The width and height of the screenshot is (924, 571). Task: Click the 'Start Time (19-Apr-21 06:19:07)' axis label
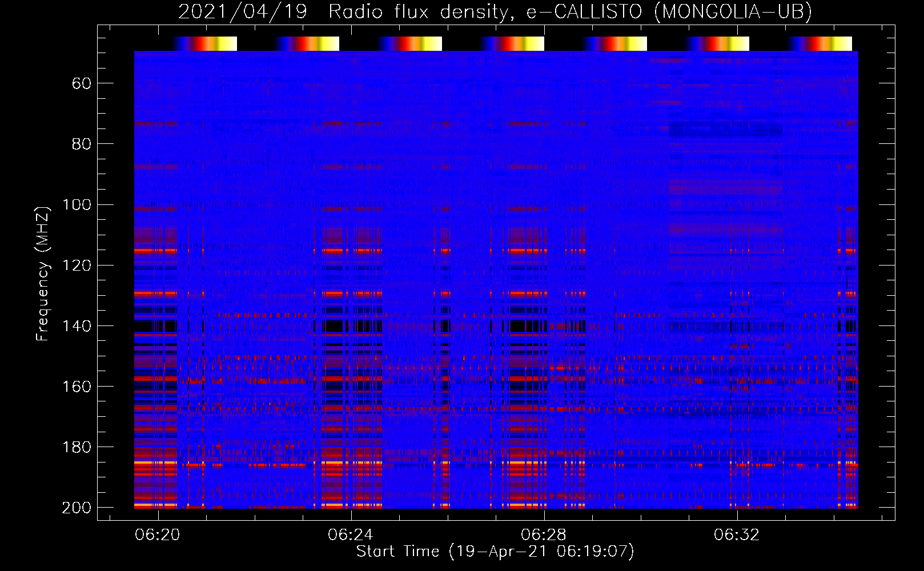495,552
